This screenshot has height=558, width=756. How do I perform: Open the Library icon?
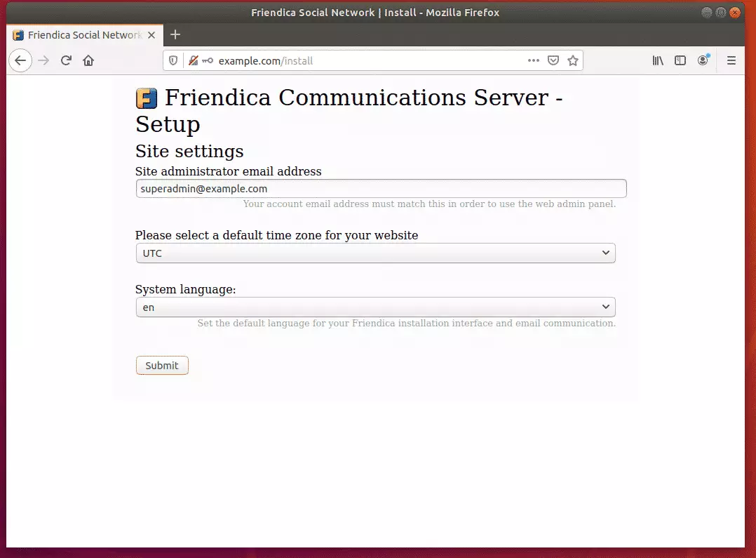coord(658,61)
